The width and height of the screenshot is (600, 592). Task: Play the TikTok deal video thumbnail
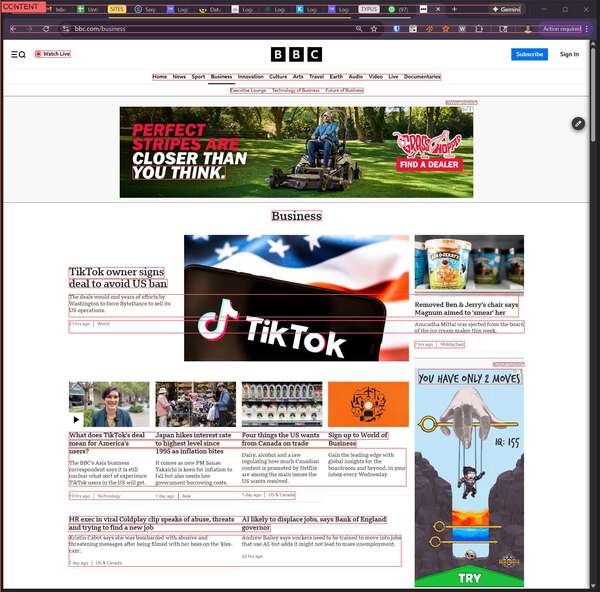click(x=77, y=420)
